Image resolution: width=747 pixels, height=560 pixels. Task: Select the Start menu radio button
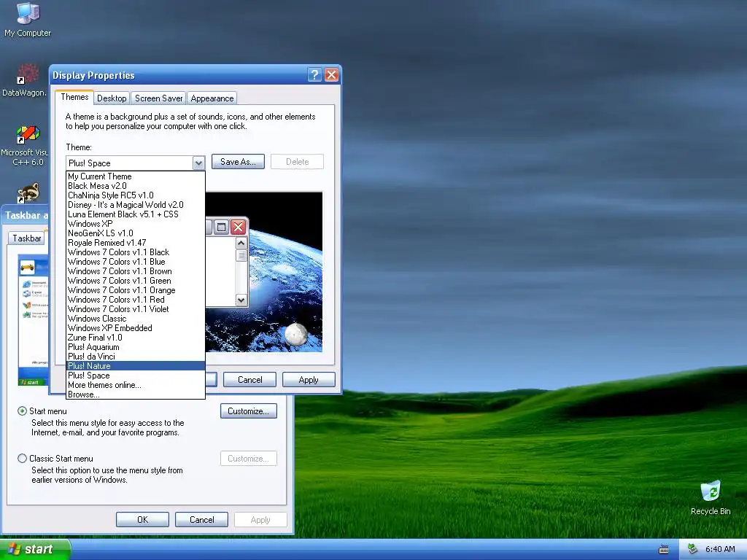tap(22, 411)
